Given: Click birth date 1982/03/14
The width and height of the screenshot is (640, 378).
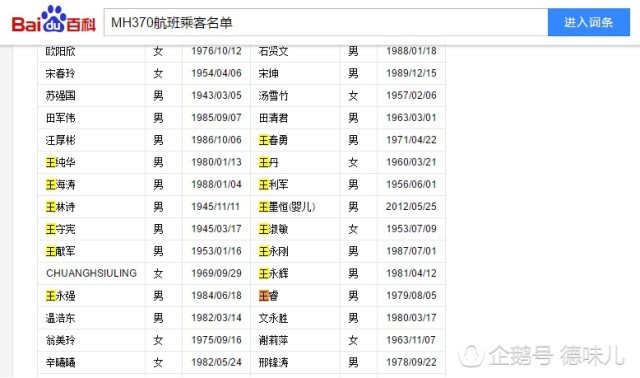Looking at the screenshot, I should (216, 318).
